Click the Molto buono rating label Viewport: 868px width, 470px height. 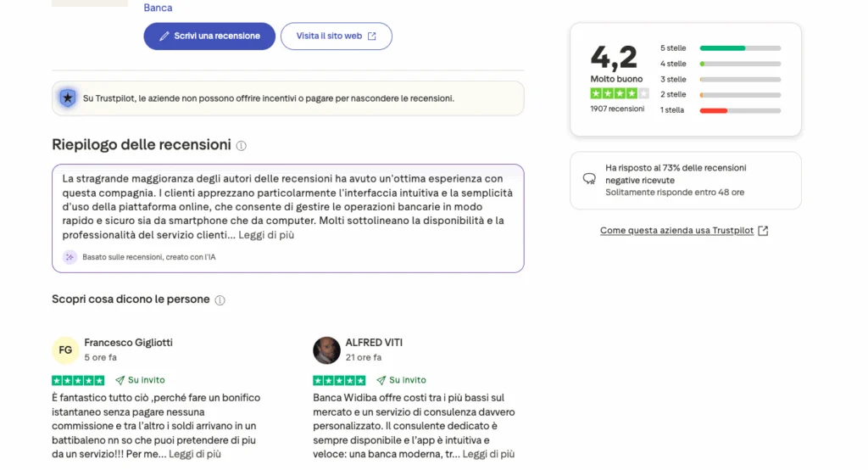pos(616,79)
